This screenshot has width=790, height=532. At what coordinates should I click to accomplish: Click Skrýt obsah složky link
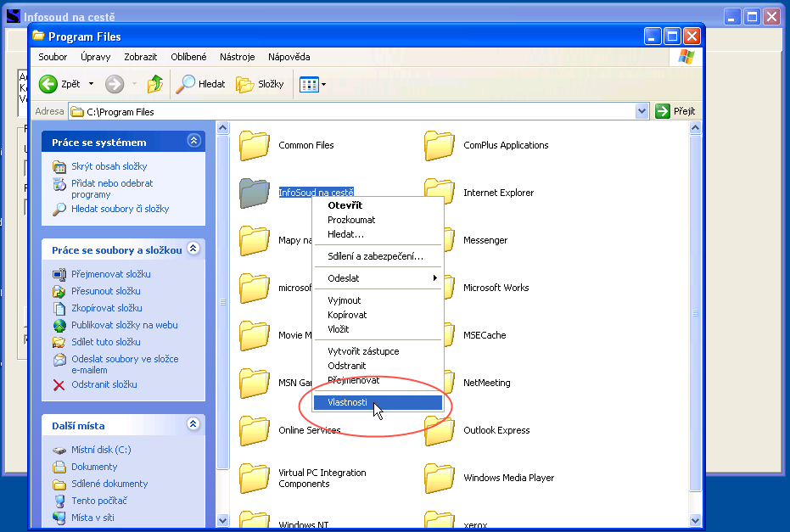[x=109, y=166]
